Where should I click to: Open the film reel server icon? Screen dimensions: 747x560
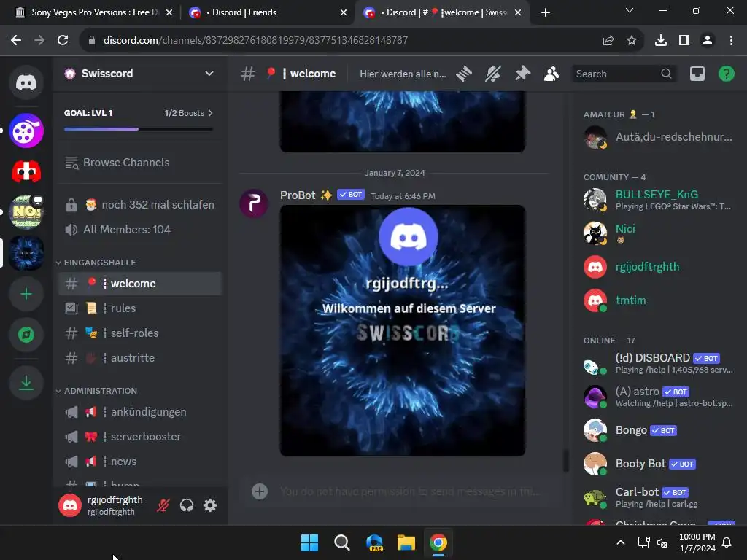tap(26, 131)
